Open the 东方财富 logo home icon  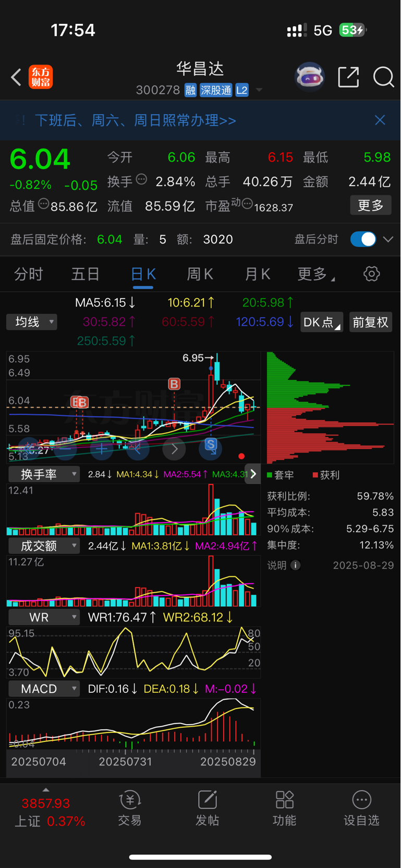pos(41,77)
